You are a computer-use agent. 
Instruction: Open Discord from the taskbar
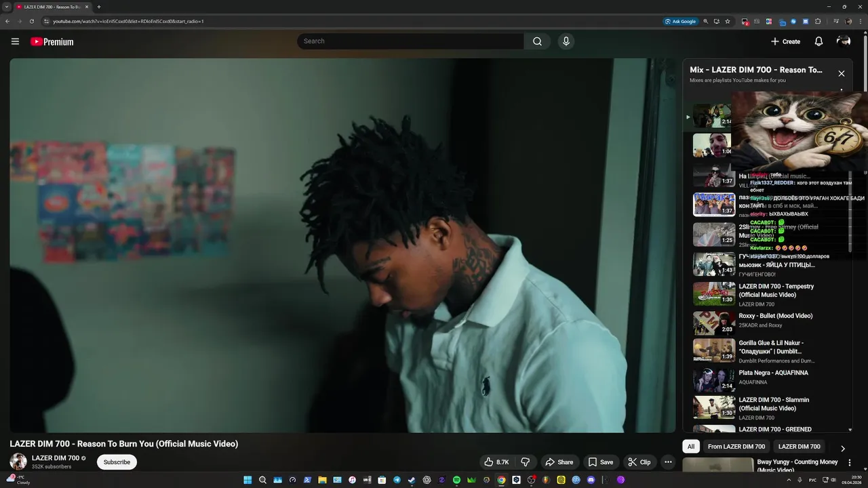591,480
